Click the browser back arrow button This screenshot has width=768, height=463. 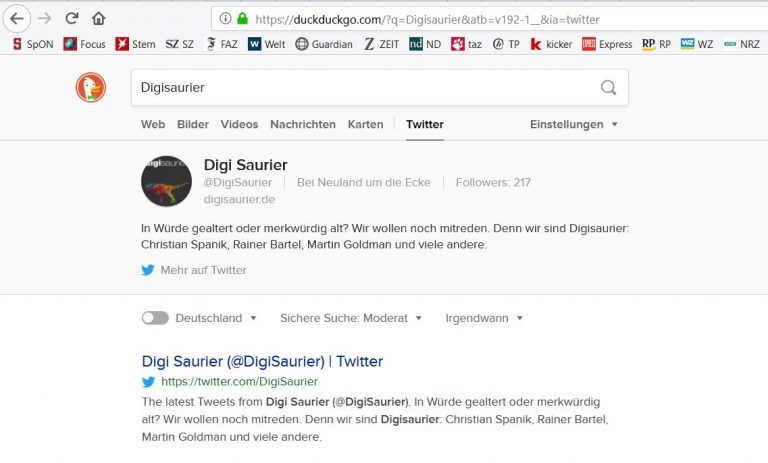17,18
